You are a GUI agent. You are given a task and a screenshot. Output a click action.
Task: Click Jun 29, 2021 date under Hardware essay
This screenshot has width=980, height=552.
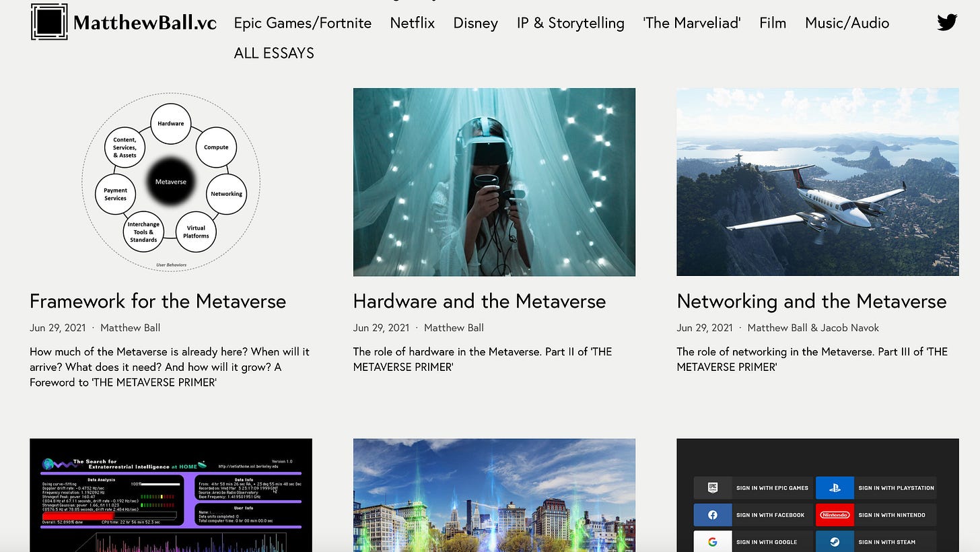(381, 328)
